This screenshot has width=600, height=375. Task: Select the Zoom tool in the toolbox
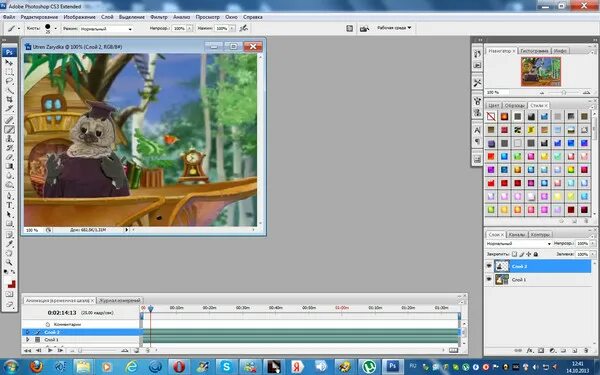click(9, 262)
